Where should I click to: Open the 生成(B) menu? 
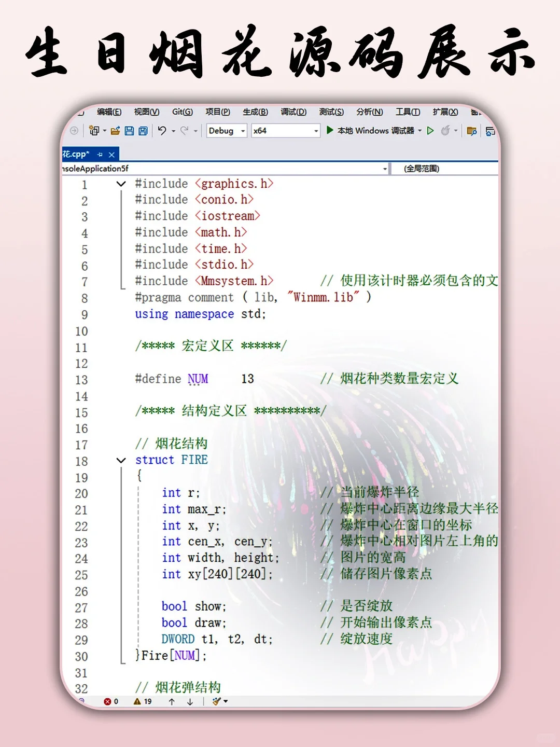tap(256, 112)
